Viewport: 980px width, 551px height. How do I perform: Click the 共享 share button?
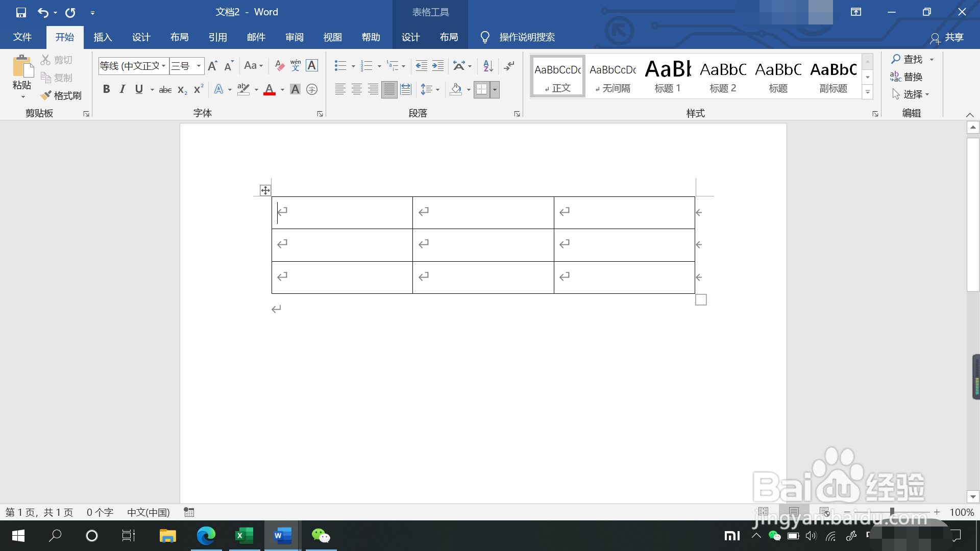pos(947,37)
